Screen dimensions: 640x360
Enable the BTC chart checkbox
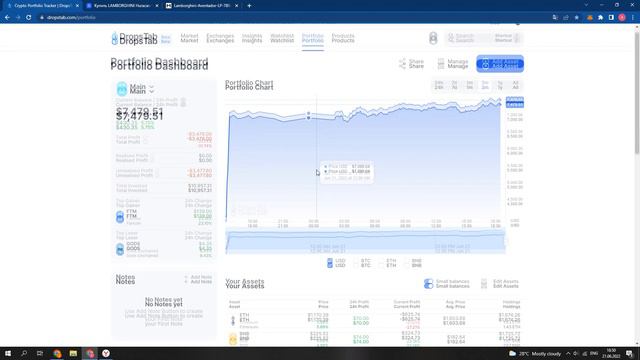pos(356,263)
